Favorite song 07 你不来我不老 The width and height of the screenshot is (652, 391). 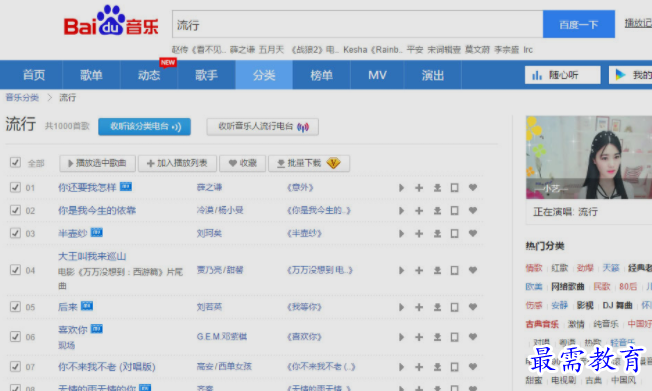click(x=473, y=367)
